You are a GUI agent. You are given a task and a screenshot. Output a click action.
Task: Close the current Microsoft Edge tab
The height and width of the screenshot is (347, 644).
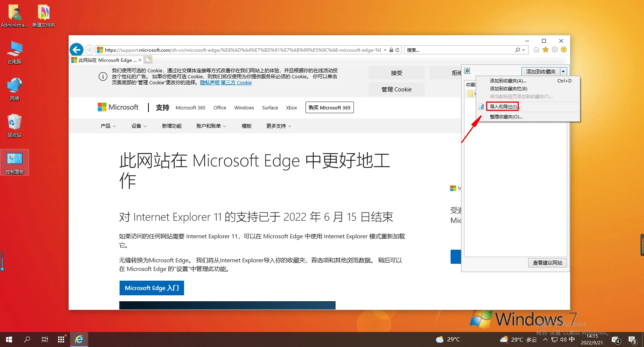(140, 60)
